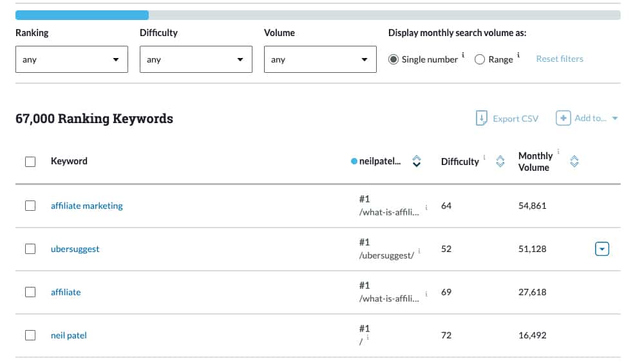Expand the Add to dropdown arrow

[615, 119]
